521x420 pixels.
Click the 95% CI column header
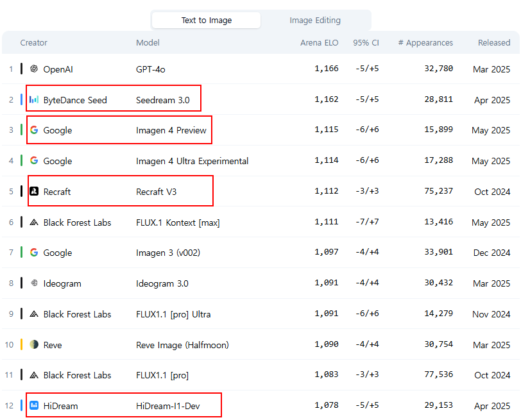click(366, 43)
